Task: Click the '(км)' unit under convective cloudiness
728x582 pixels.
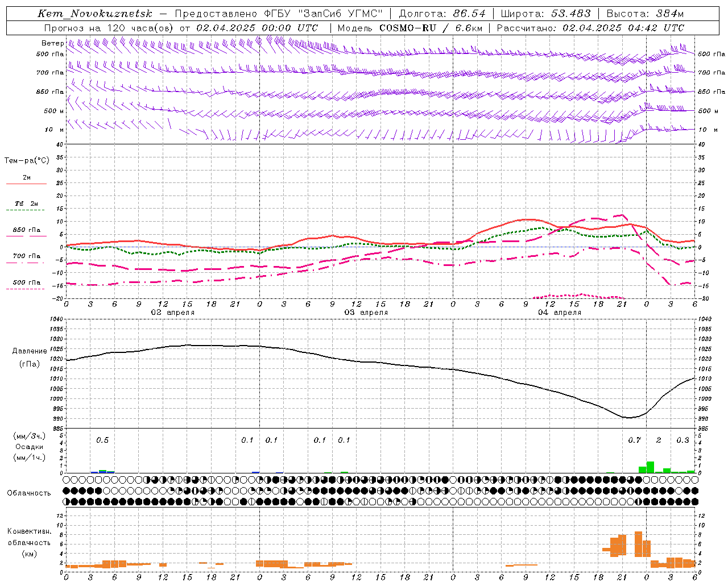Action: point(30,554)
